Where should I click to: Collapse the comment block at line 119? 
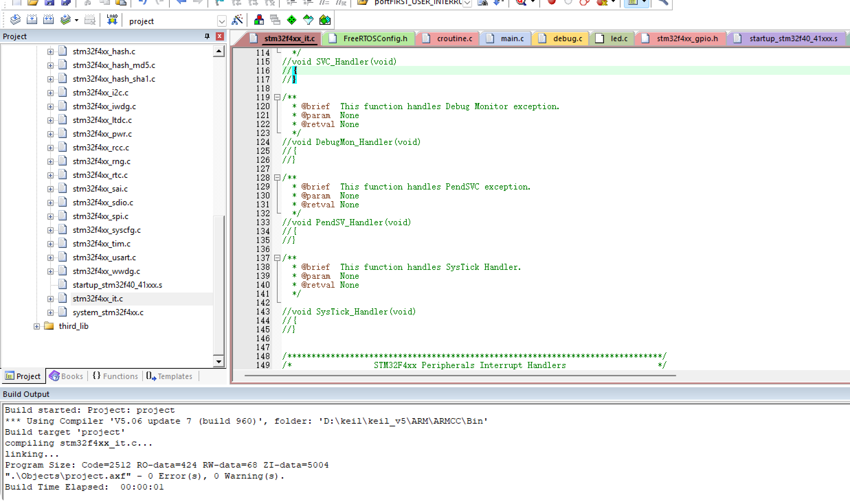point(277,97)
